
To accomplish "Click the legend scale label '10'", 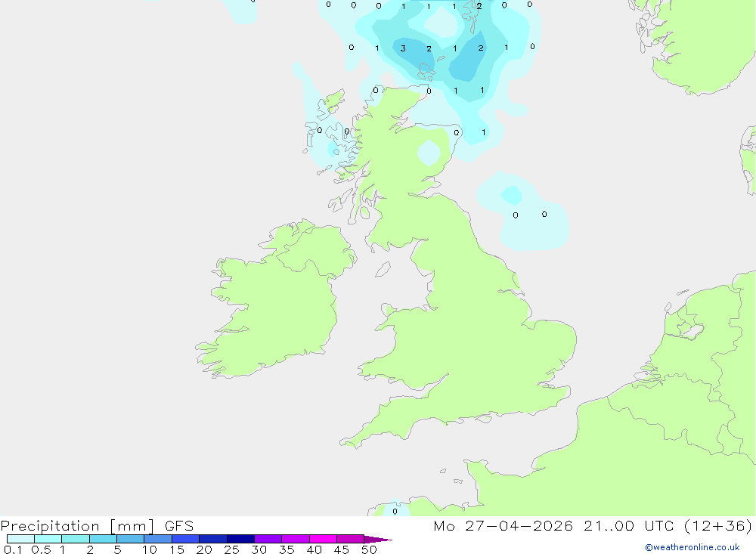I will pos(150,549).
